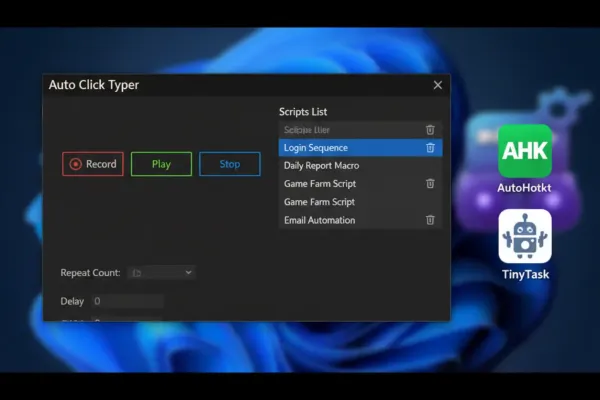Select the Email Automation script

coord(360,220)
